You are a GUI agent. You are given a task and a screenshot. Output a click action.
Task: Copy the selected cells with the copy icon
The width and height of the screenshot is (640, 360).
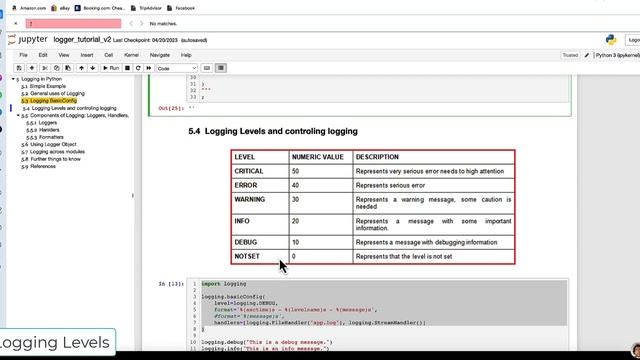coord(56,68)
